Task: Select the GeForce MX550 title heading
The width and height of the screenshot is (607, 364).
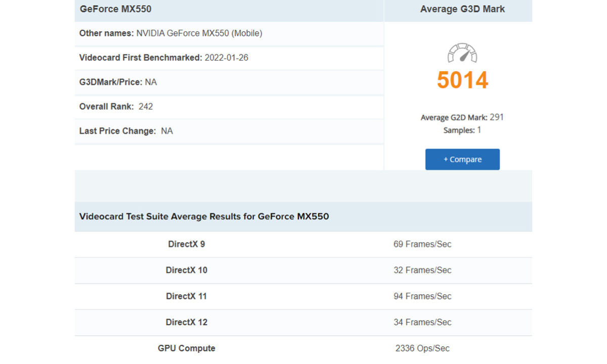Action: coord(115,9)
